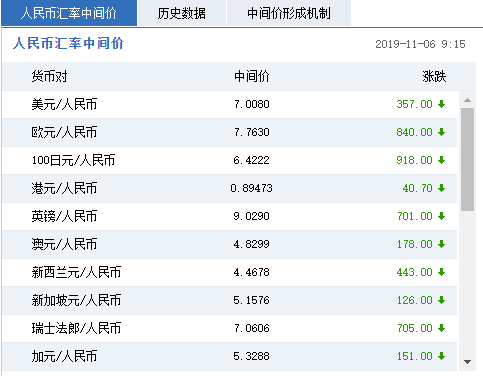Click the green arrow in the 英镑/人民币 row
Viewport: 483px width, 376px height.
pos(442,216)
